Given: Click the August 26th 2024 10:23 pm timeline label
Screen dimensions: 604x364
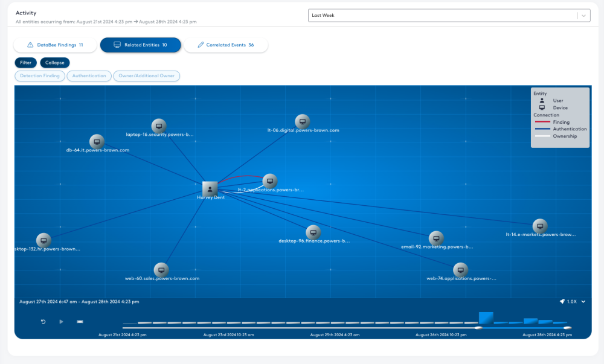Looking at the screenshot, I should 441,335.
